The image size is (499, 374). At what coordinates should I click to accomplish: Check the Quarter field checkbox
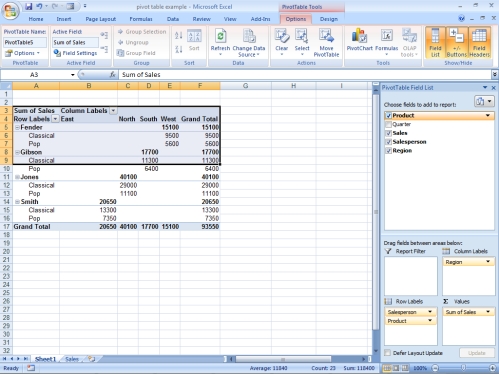388,124
